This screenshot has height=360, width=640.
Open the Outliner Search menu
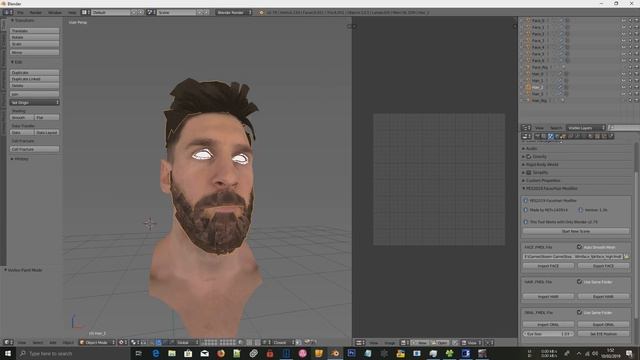point(556,128)
